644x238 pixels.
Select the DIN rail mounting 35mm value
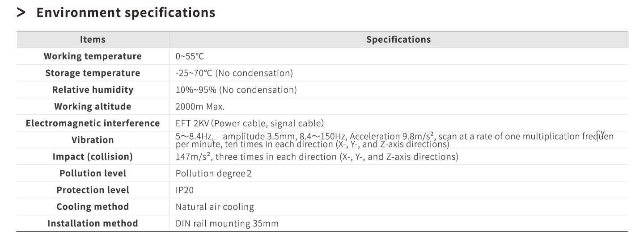coord(227,223)
